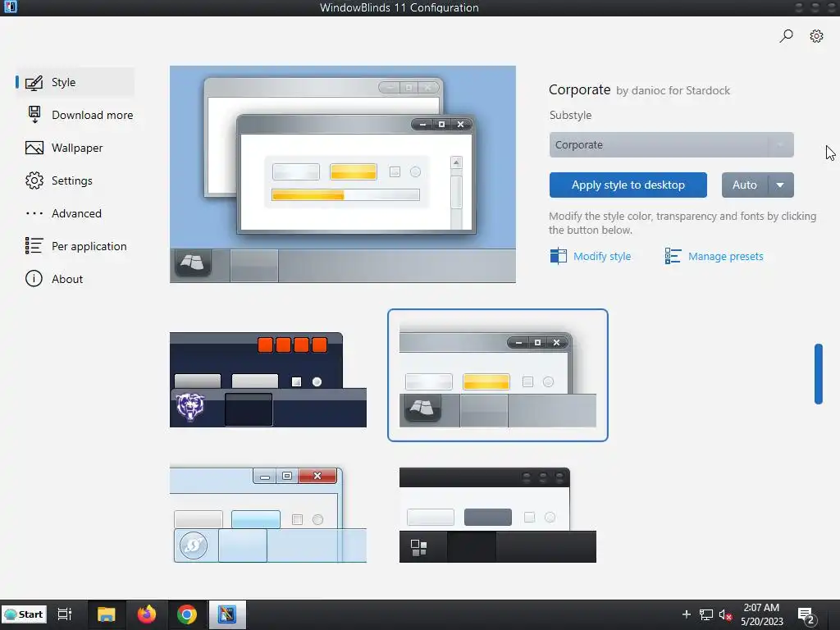Click the Wallpaper picture icon
The width and height of the screenshot is (840, 630).
[x=34, y=148]
